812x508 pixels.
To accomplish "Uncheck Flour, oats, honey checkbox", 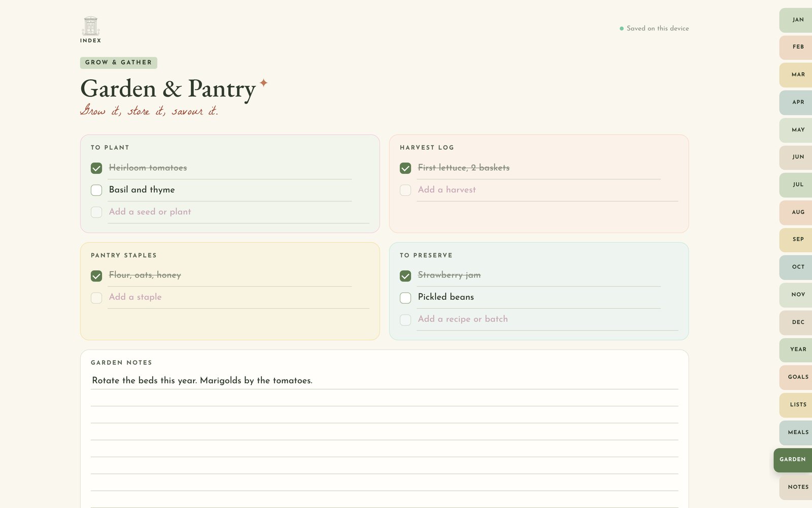I will coord(96,276).
